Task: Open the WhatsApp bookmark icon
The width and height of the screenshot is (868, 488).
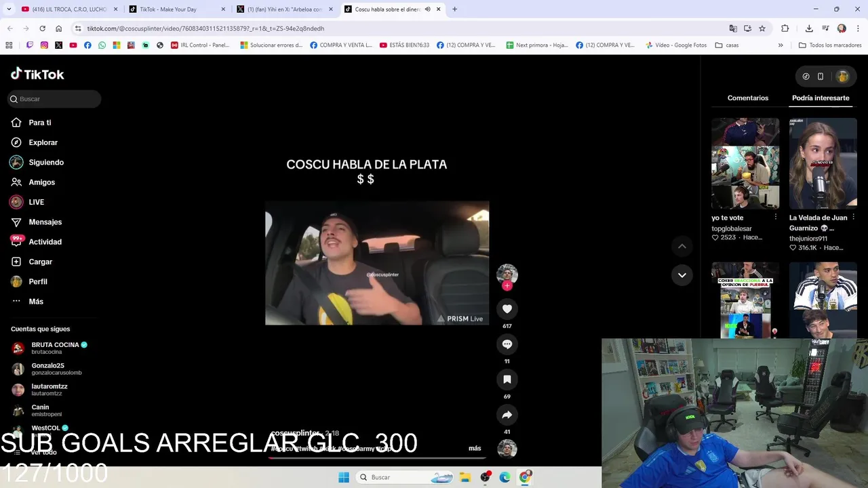Action: click(102, 45)
